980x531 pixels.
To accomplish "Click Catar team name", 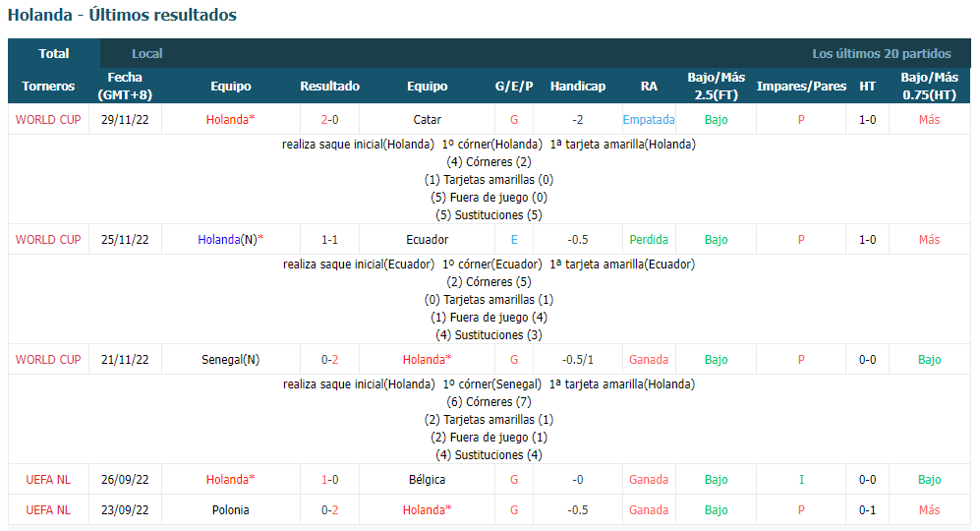I will tap(427, 119).
